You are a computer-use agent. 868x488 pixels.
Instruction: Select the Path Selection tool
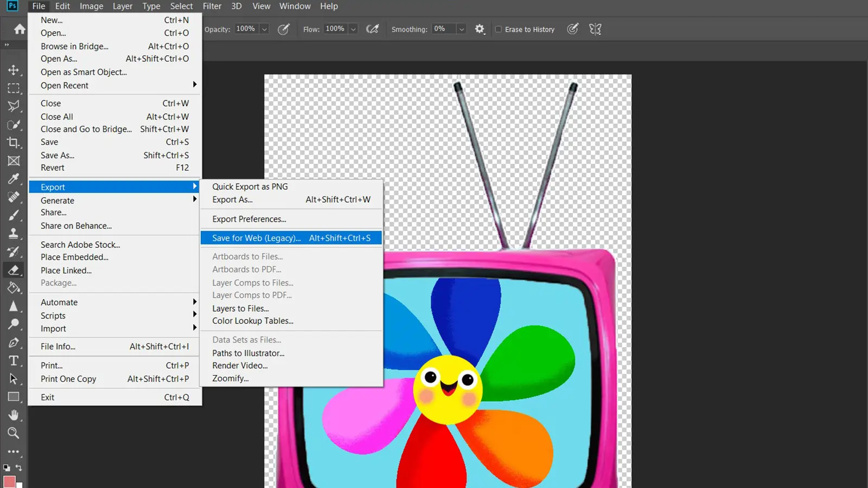pyautogui.click(x=14, y=379)
